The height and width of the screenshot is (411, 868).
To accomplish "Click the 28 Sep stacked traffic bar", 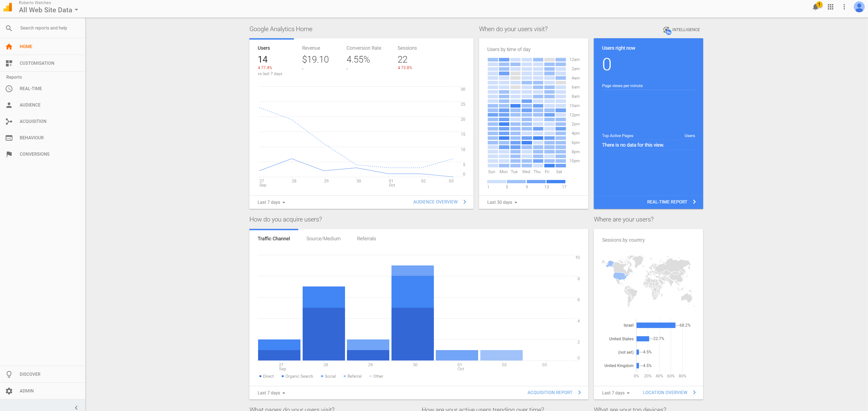I will pyautogui.click(x=324, y=324).
